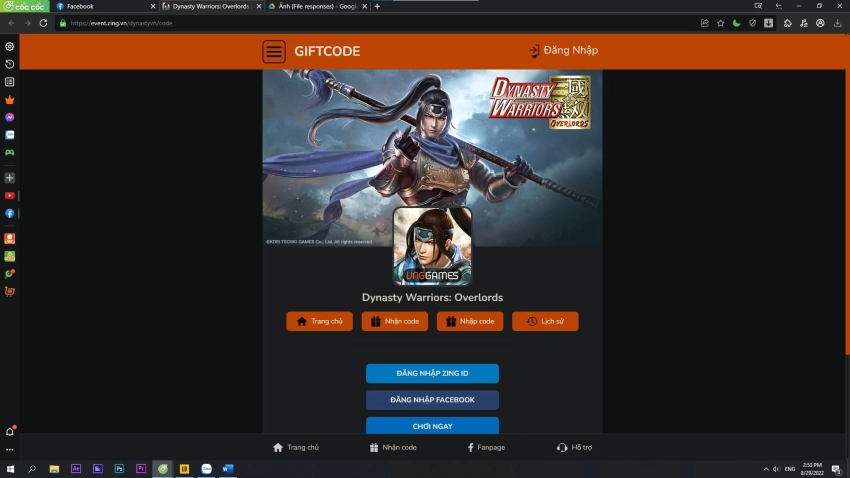Open Facebook from the sidebar
The height and width of the screenshot is (478, 850).
10,214
